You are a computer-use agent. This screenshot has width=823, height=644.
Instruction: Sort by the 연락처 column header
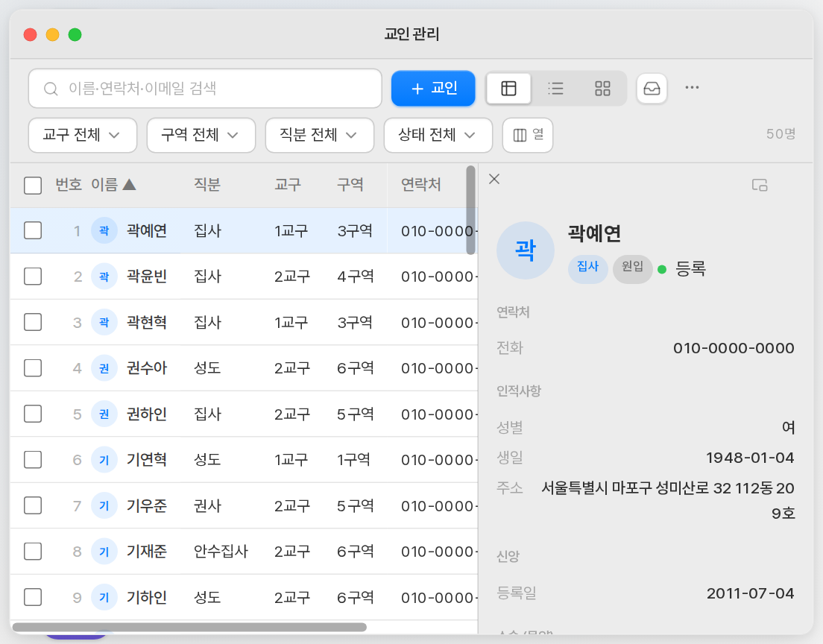tap(421, 185)
